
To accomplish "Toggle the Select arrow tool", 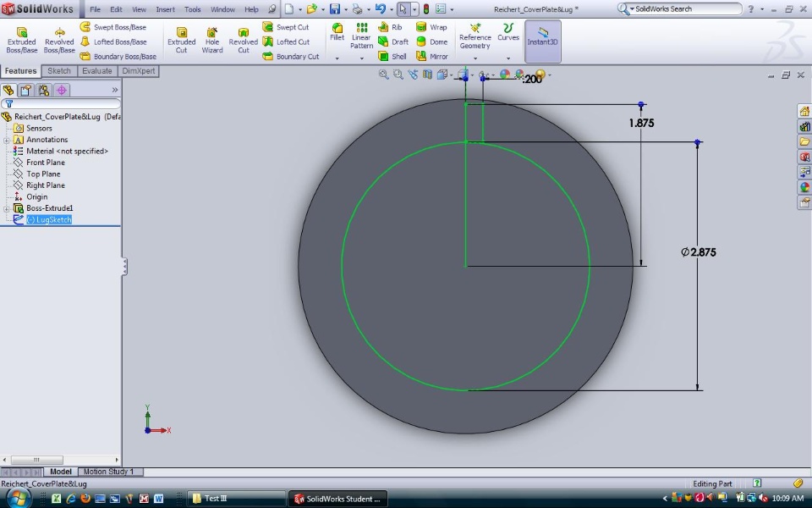I will tap(403, 8).
